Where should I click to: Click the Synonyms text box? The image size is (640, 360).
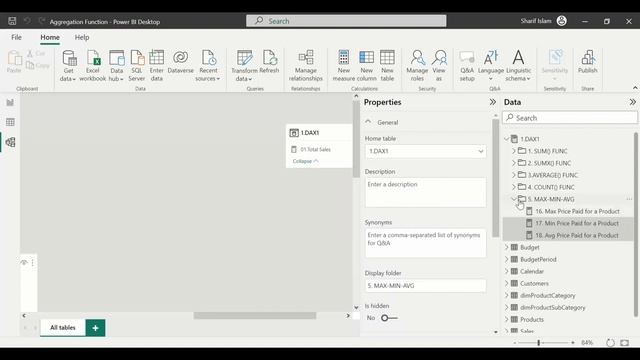point(425,243)
